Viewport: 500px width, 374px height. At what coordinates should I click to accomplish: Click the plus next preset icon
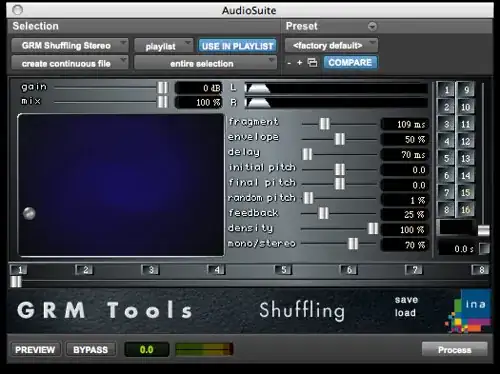299,62
